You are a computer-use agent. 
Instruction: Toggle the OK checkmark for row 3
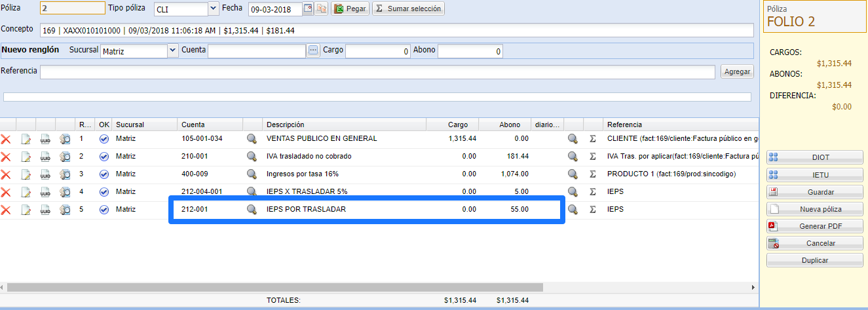pyautogui.click(x=104, y=174)
